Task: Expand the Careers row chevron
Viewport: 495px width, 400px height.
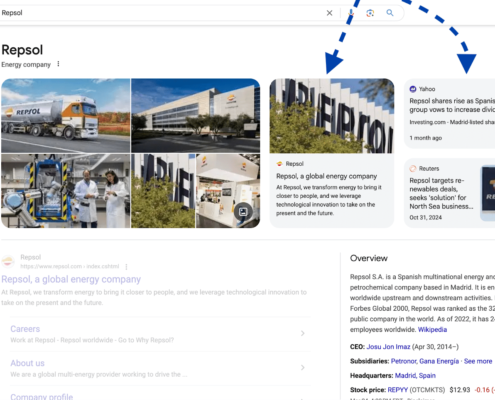Action: tap(303, 333)
